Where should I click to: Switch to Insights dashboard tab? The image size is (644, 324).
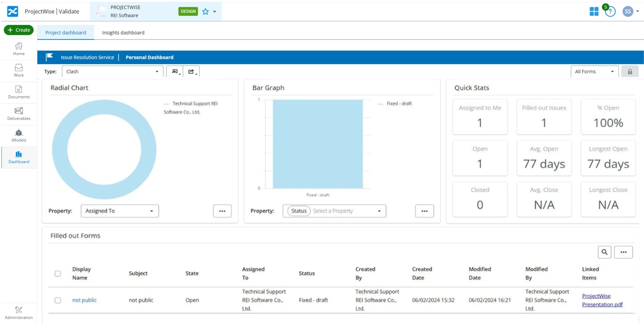123,33
